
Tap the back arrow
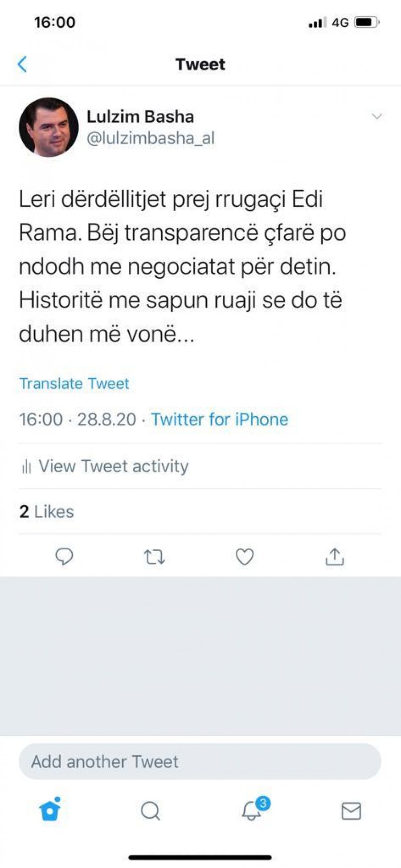(x=22, y=64)
